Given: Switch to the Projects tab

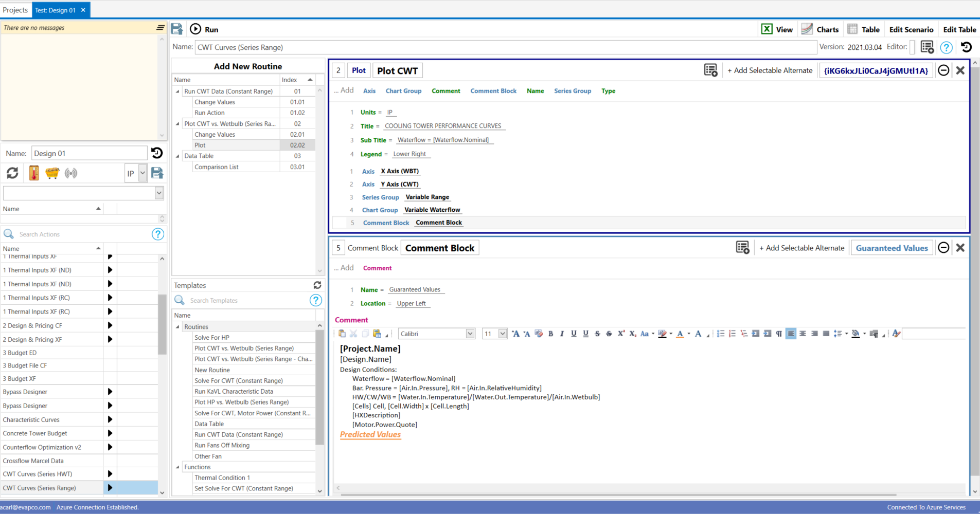Looking at the screenshot, I should point(15,10).
